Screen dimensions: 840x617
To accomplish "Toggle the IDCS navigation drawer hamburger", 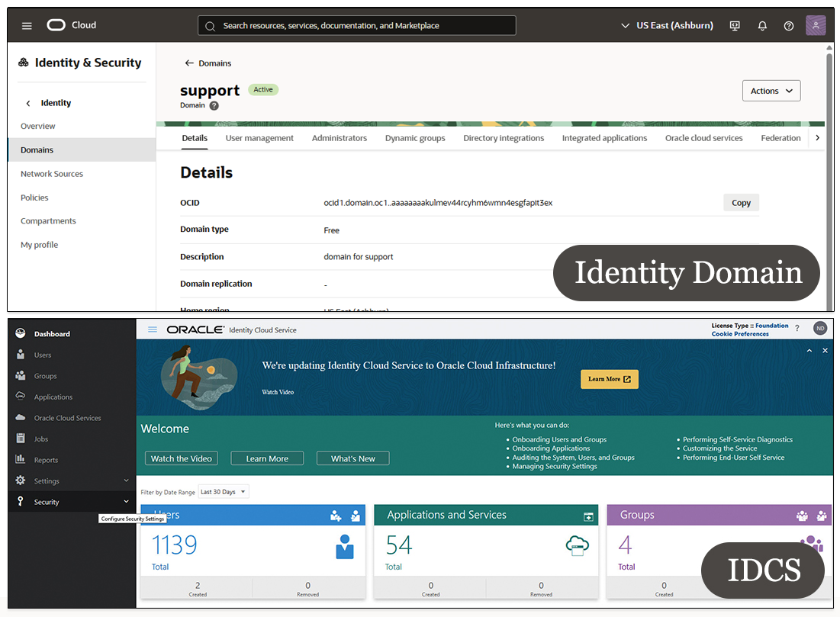I will tap(153, 329).
